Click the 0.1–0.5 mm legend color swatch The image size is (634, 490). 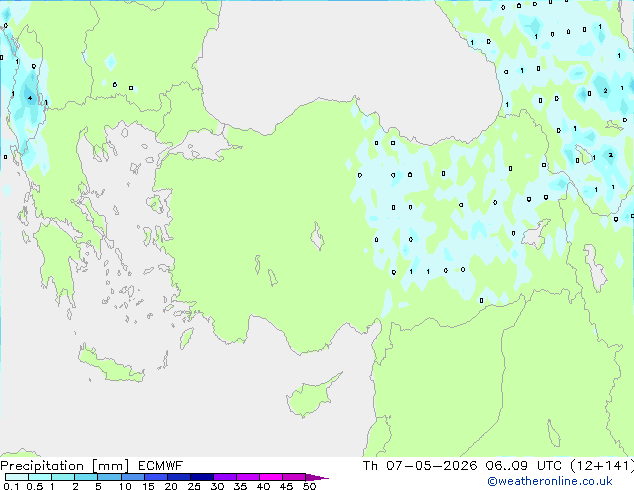(17, 477)
